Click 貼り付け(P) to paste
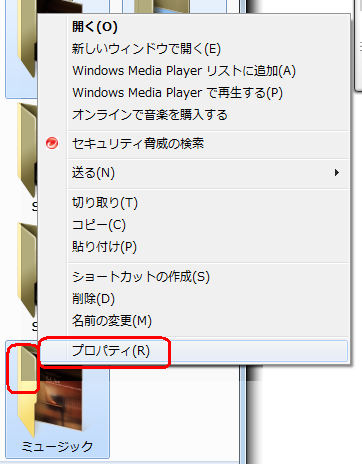Screen dimensions: 362x464 [x=104, y=247]
